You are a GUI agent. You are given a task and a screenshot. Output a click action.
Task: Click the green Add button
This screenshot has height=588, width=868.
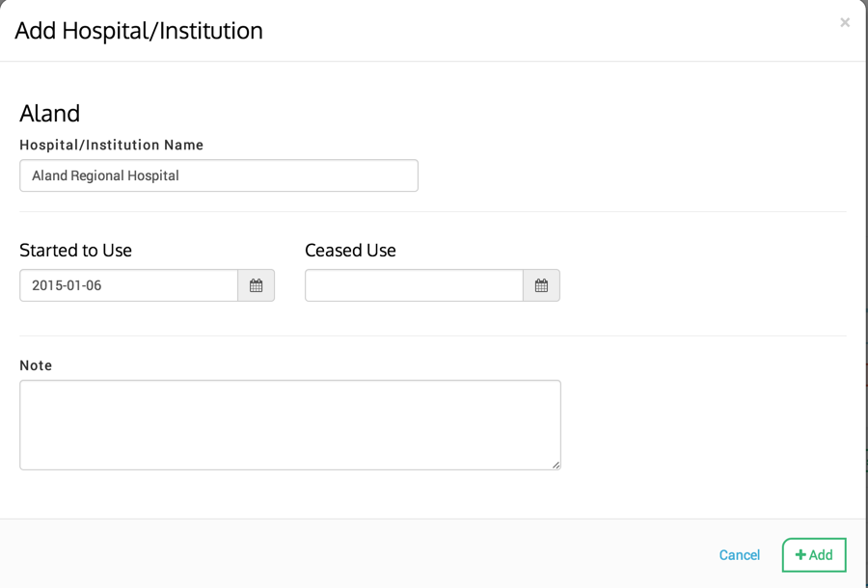coord(814,555)
